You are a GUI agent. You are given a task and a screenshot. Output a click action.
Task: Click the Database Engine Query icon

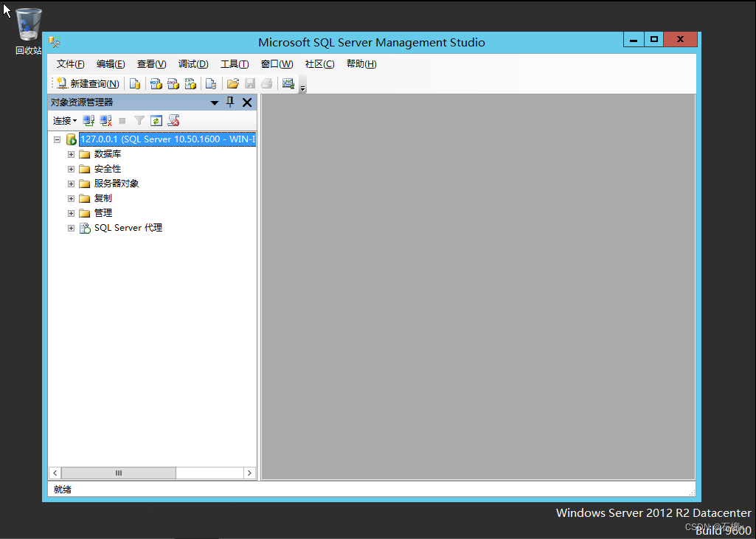pos(135,83)
